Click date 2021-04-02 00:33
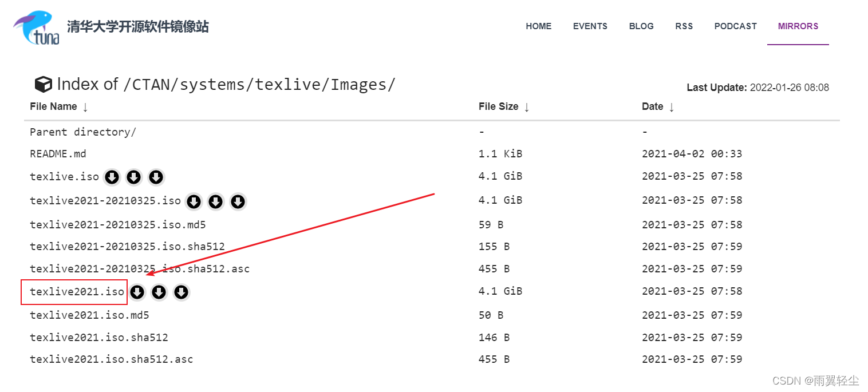 tap(692, 154)
